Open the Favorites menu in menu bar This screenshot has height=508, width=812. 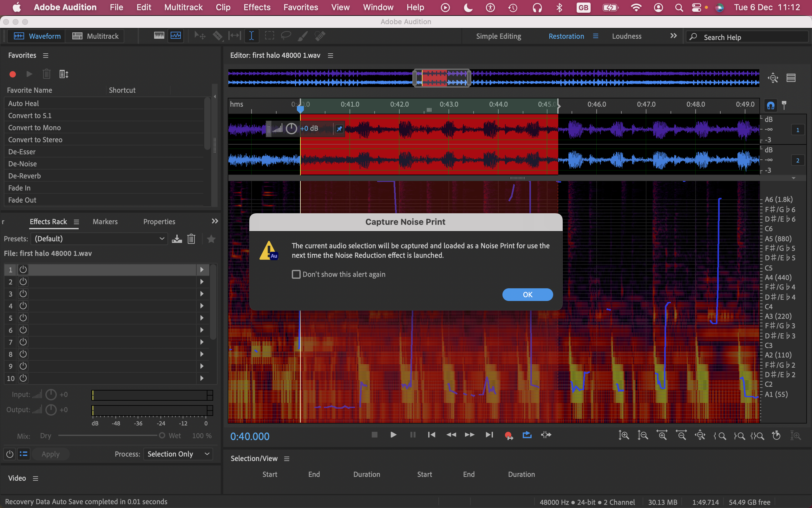[301, 7]
